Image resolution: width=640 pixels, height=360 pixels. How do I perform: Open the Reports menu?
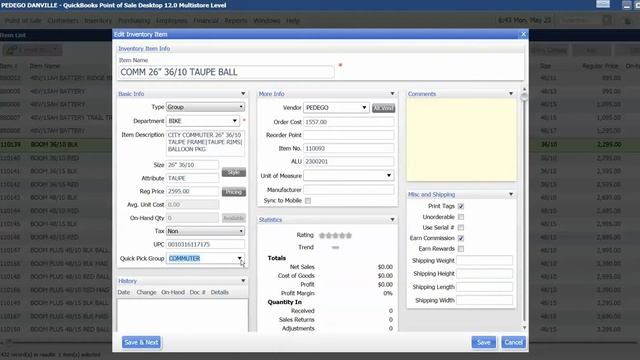236,20
